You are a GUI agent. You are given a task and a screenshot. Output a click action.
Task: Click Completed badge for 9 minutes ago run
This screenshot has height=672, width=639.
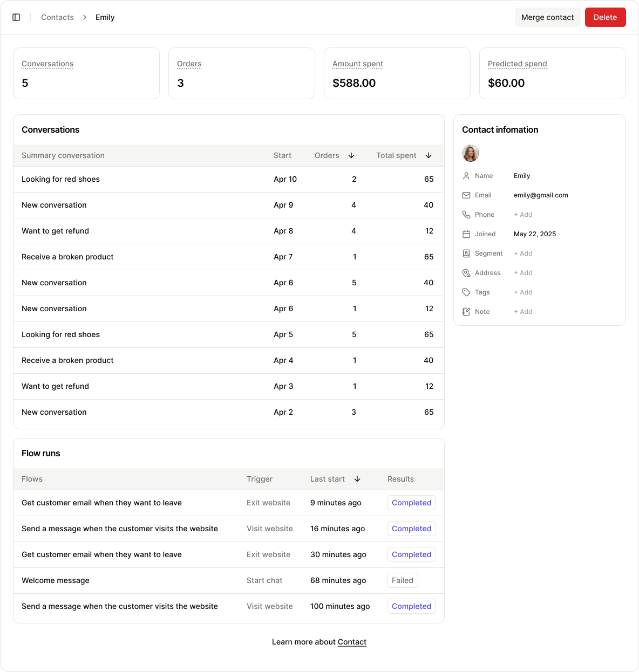(x=412, y=503)
